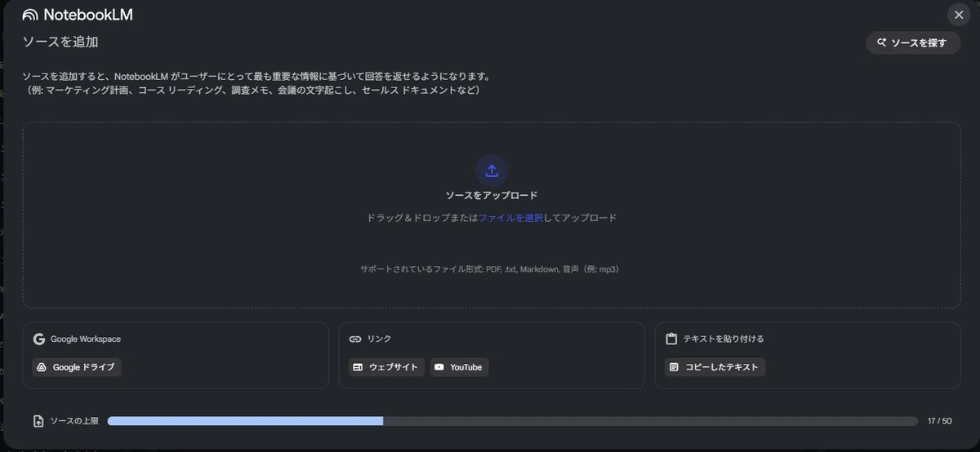The image size is (980, 452).
Task: Click the ソースの上限 file icon
Action: (38, 421)
